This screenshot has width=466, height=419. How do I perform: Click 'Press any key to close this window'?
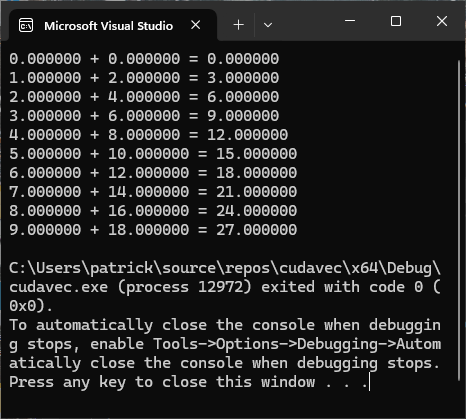(x=162, y=382)
